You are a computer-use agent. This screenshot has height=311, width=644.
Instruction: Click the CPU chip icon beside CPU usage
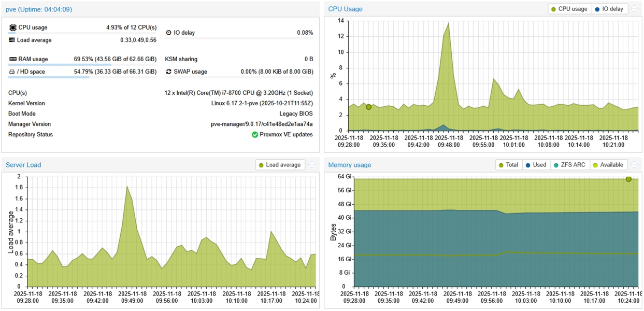point(12,27)
